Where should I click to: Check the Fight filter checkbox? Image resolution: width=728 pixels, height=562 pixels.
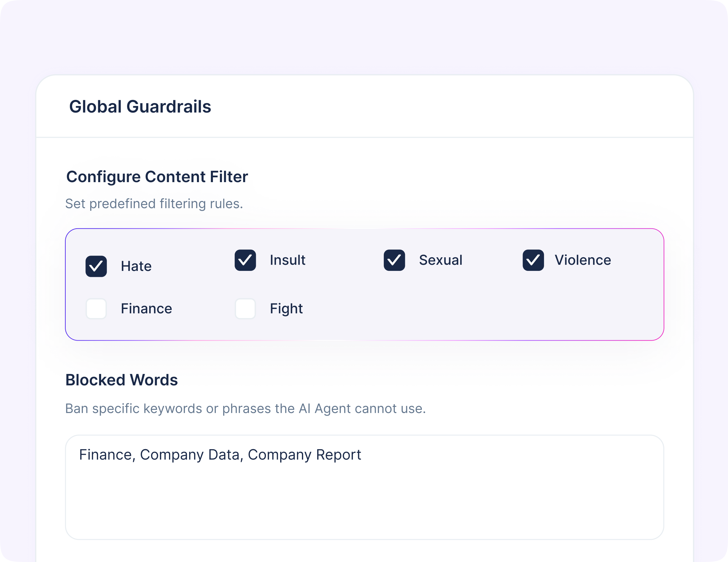245,309
